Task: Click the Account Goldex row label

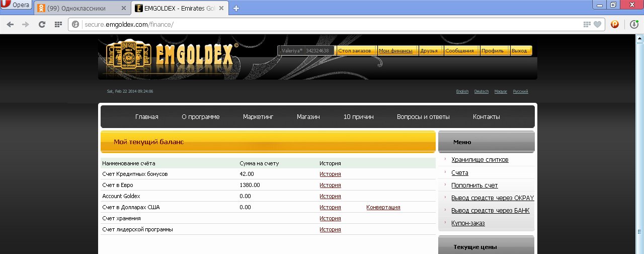Action: 121,196
